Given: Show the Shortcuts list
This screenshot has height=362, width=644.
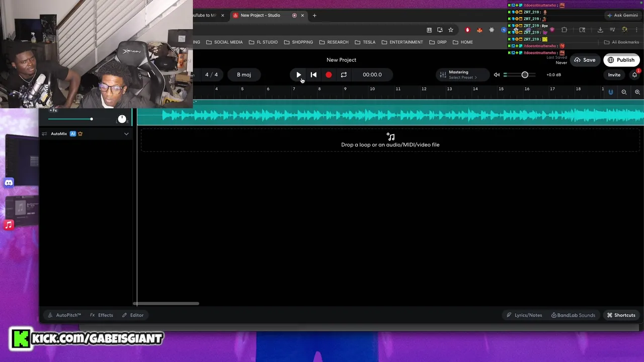Looking at the screenshot, I should [x=621, y=315].
